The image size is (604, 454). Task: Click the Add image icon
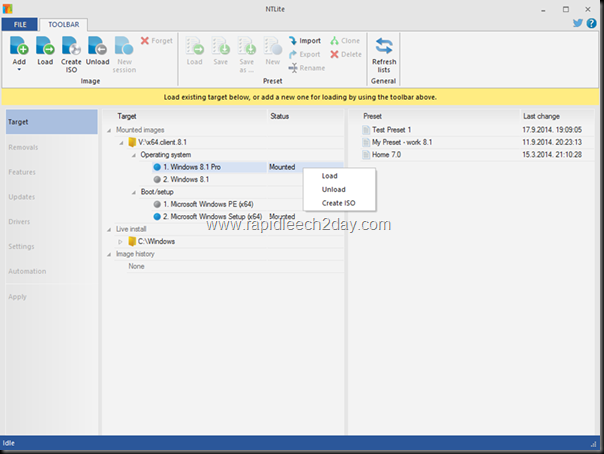[19, 45]
